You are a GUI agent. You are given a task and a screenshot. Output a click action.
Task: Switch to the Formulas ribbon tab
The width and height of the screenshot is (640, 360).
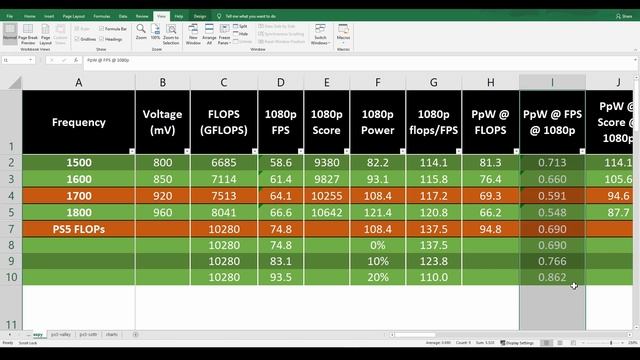tap(102, 16)
